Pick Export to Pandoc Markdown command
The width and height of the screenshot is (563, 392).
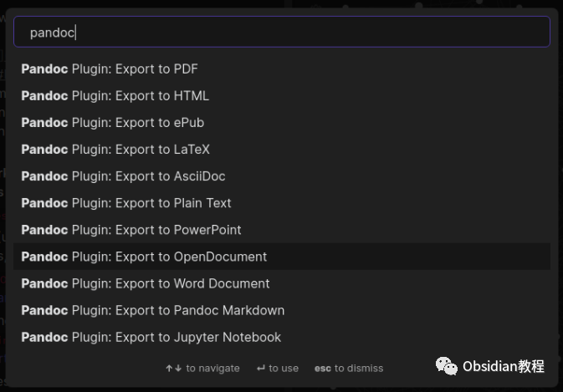(281, 310)
